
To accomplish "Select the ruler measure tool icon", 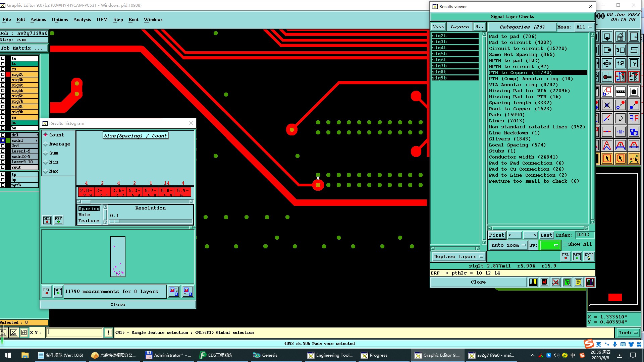I will point(620,92).
